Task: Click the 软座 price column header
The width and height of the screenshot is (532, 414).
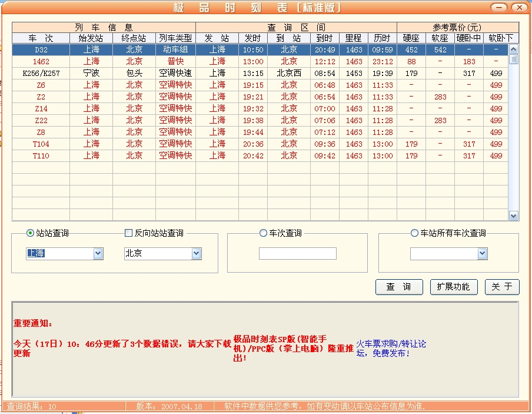Action: [x=440, y=38]
